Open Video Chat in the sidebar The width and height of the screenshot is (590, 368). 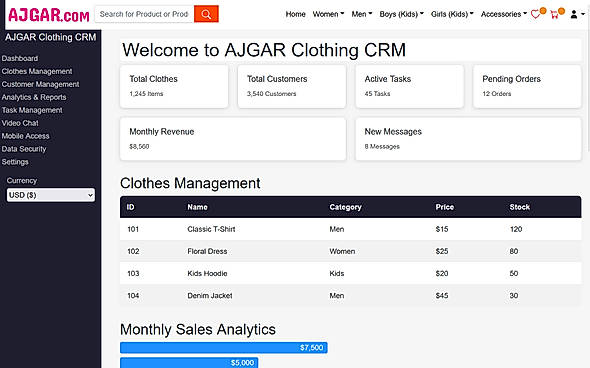20,123
